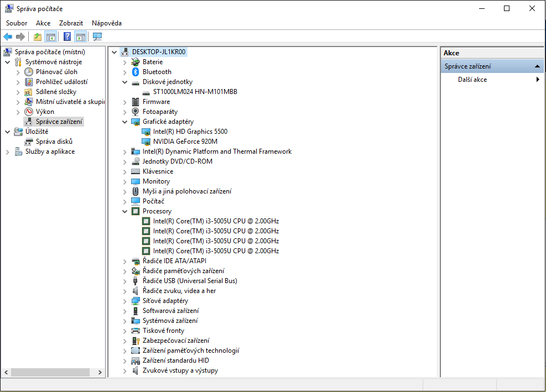Image resolution: width=546 pixels, height=392 pixels.
Task: Expand Služby a aplikace in left tree
Action: pos(7,151)
